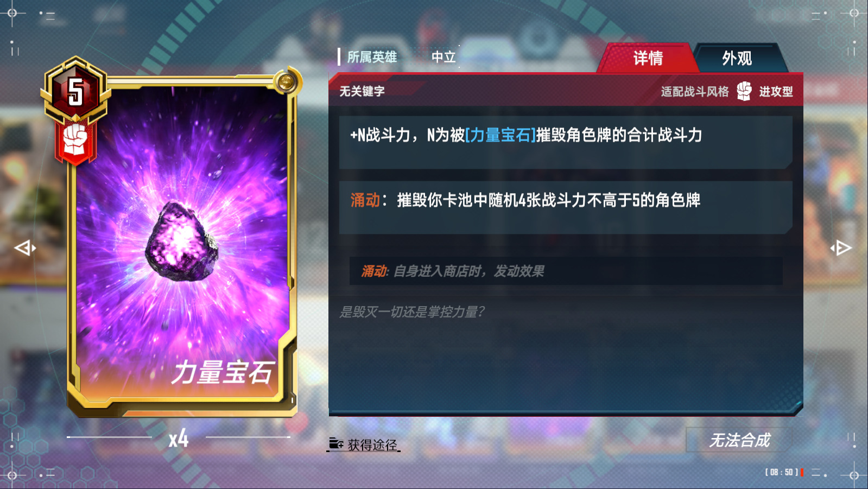Click the orange 涌动 keyword in effect
The width and height of the screenshot is (868, 489).
[365, 200]
